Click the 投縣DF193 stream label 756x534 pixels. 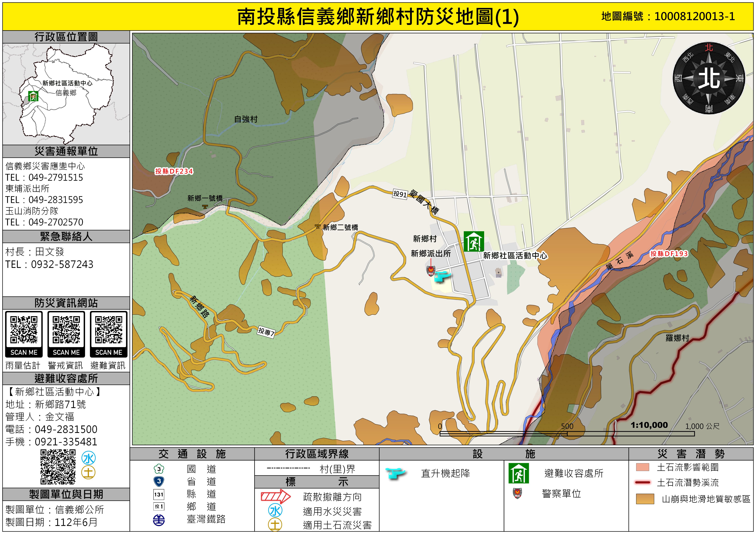coord(669,254)
